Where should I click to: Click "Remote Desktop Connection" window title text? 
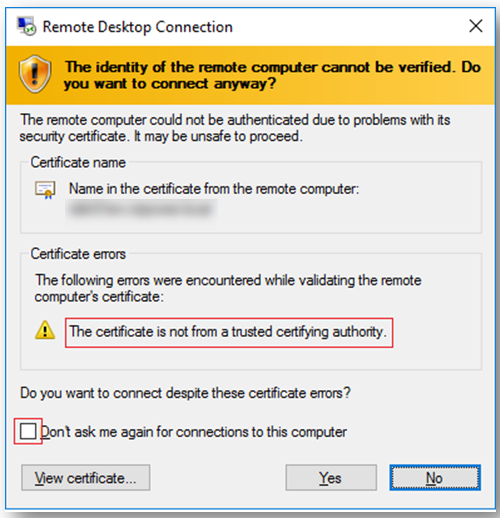point(138,27)
